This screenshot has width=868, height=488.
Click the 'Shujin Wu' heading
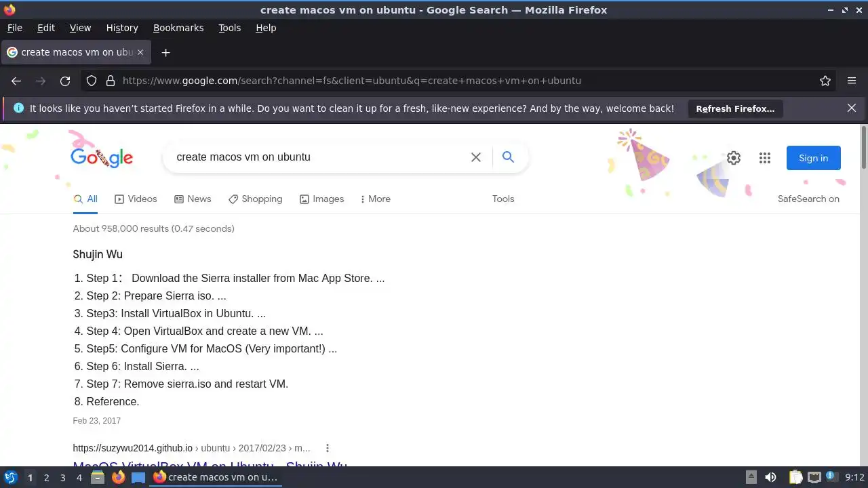[98, 255]
